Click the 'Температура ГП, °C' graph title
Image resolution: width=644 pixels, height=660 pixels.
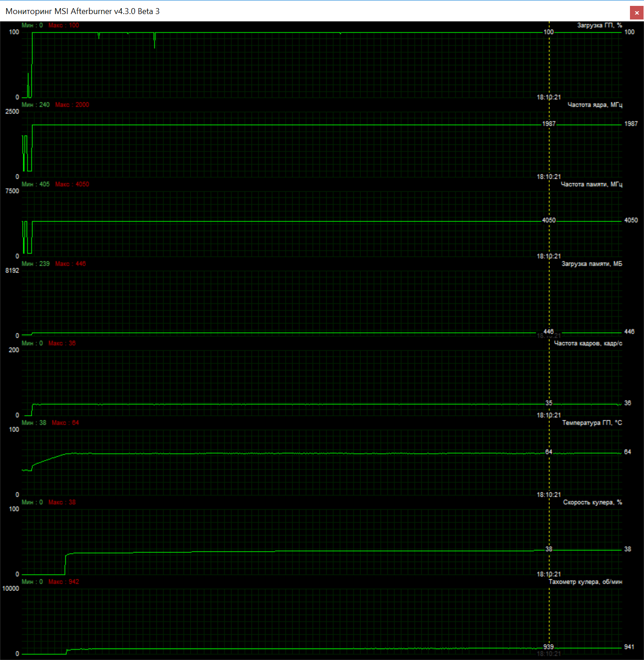[x=592, y=423]
